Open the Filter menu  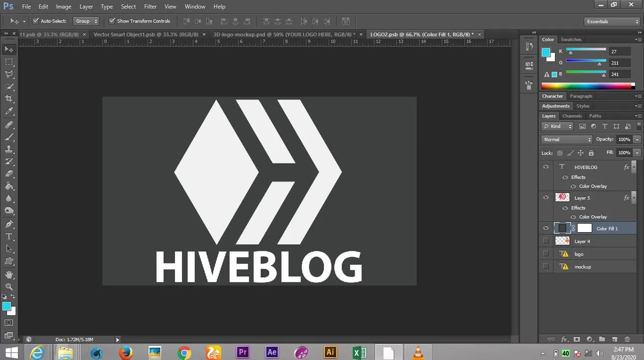[x=150, y=7]
